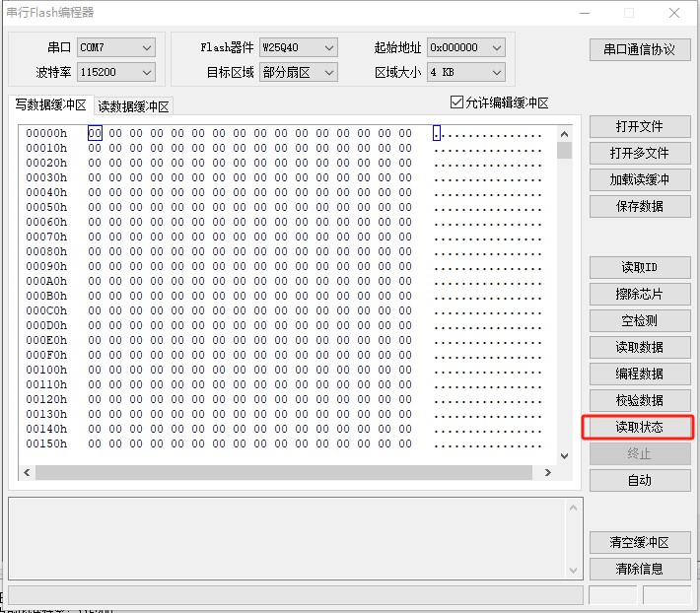Screen dimensions: 700x613
Task: Click the 清除信息 button
Action: tap(639, 569)
